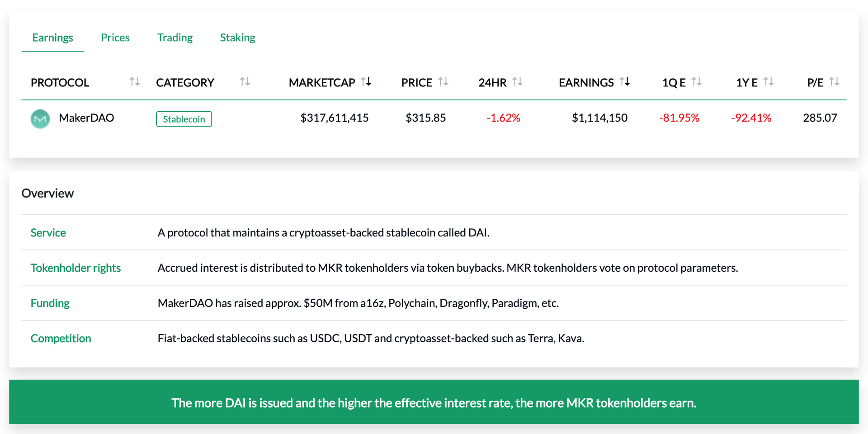Sort by Category using arrow icon

coord(245,82)
